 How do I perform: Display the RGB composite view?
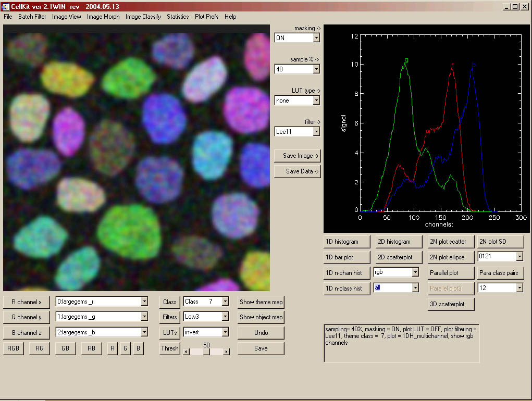14,348
